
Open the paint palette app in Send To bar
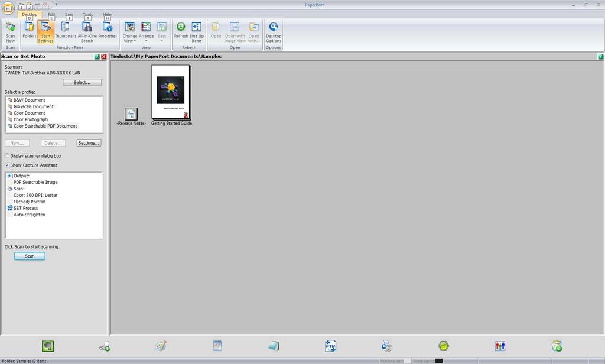(x=161, y=346)
